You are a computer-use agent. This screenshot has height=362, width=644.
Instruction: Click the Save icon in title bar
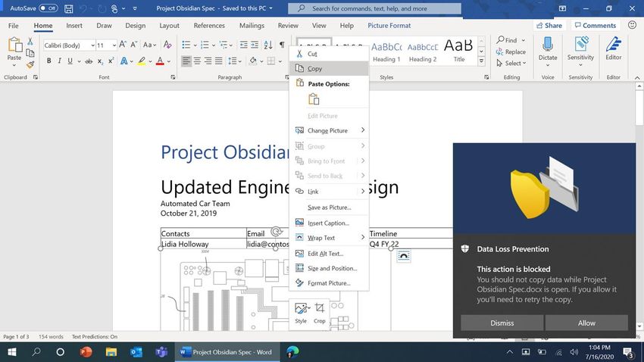tap(69, 8)
